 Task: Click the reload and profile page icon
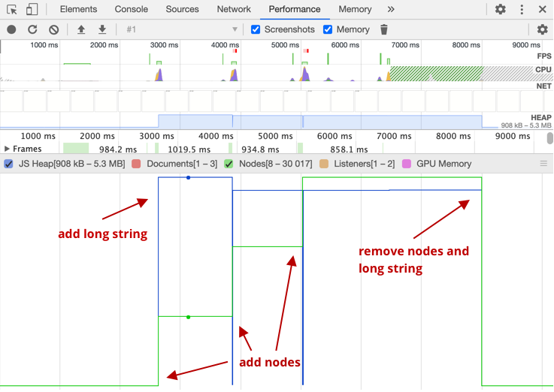click(x=32, y=29)
